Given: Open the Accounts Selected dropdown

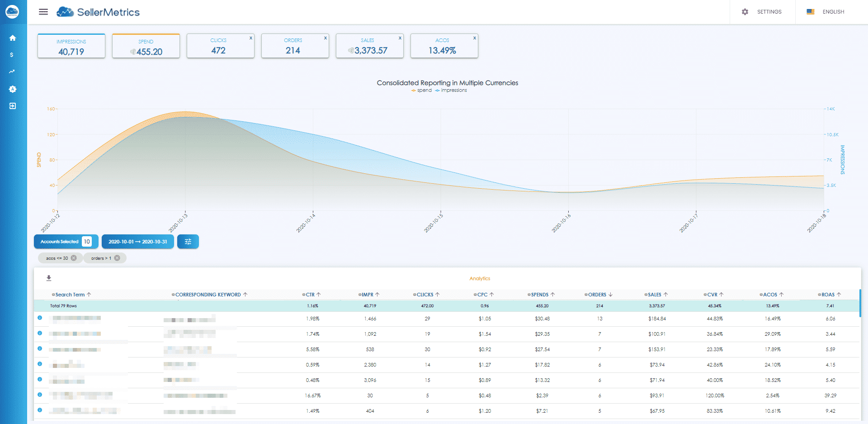Looking at the screenshot, I should pos(66,242).
